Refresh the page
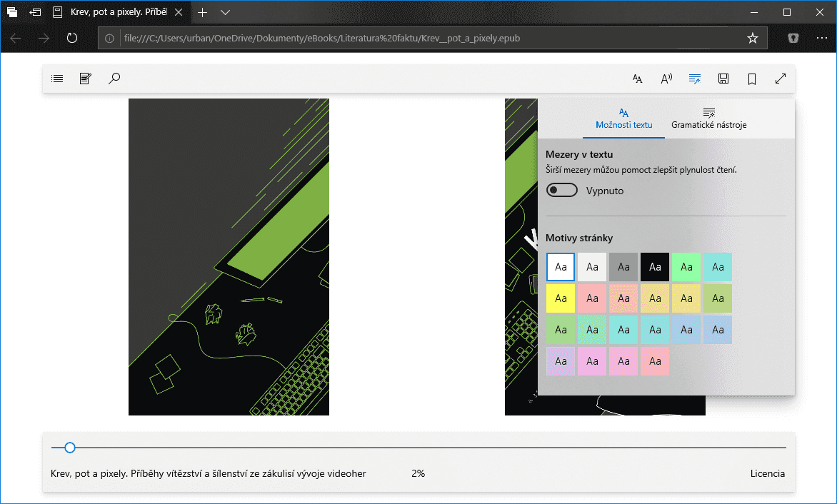 point(72,38)
